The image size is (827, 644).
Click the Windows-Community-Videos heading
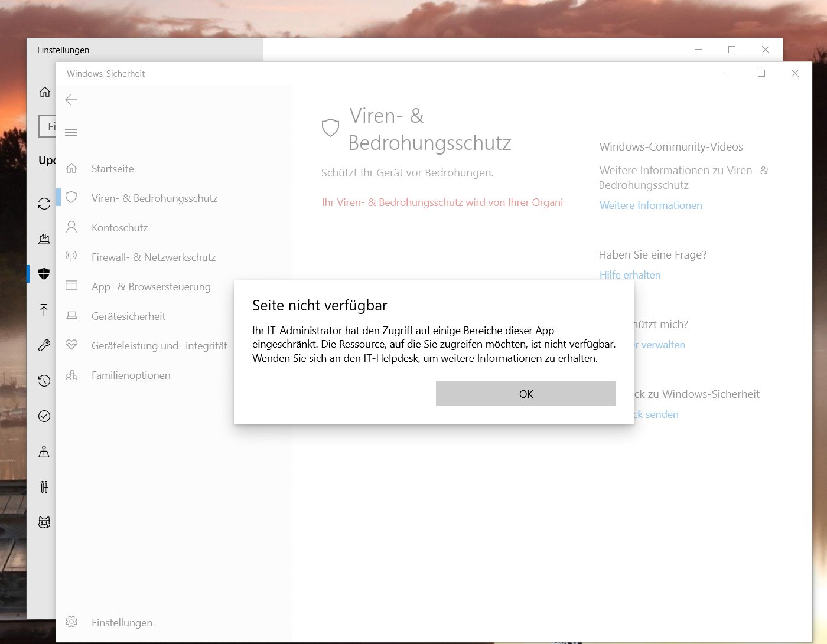671,147
